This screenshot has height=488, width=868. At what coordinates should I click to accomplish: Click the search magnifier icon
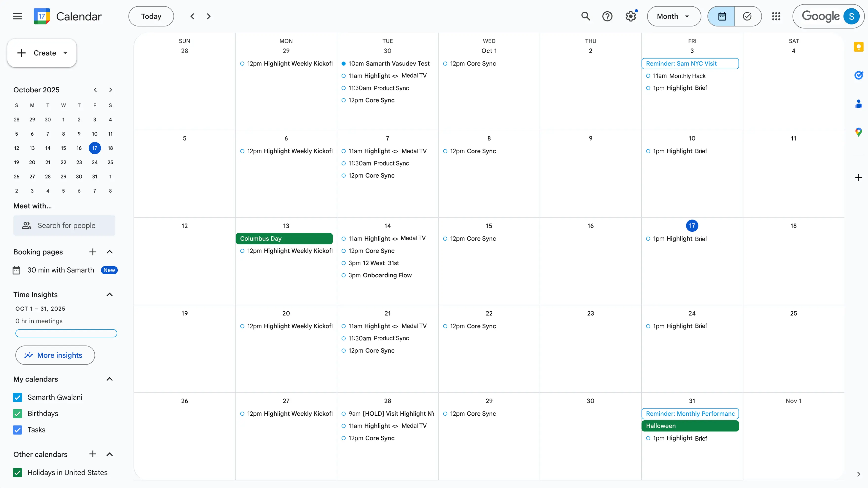coord(586,16)
